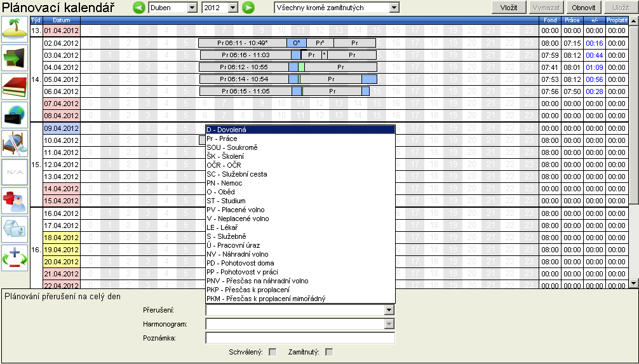Collapse the Přerušení dropdown arrow
Viewport: 639px width, 364px height.
point(389,310)
